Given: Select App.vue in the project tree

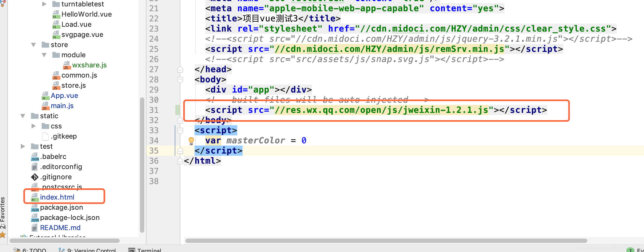Looking at the screenshot, I should [x=64, y=96].
